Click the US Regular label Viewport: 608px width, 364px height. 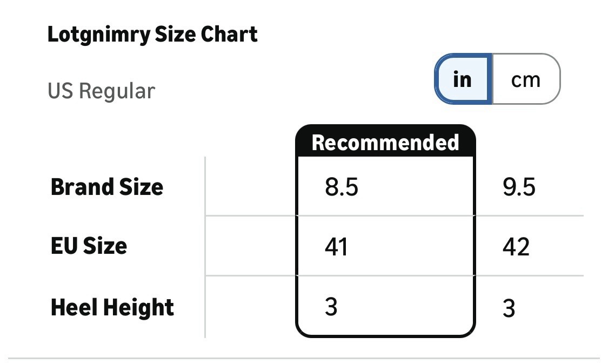click(x=101, y=91)
